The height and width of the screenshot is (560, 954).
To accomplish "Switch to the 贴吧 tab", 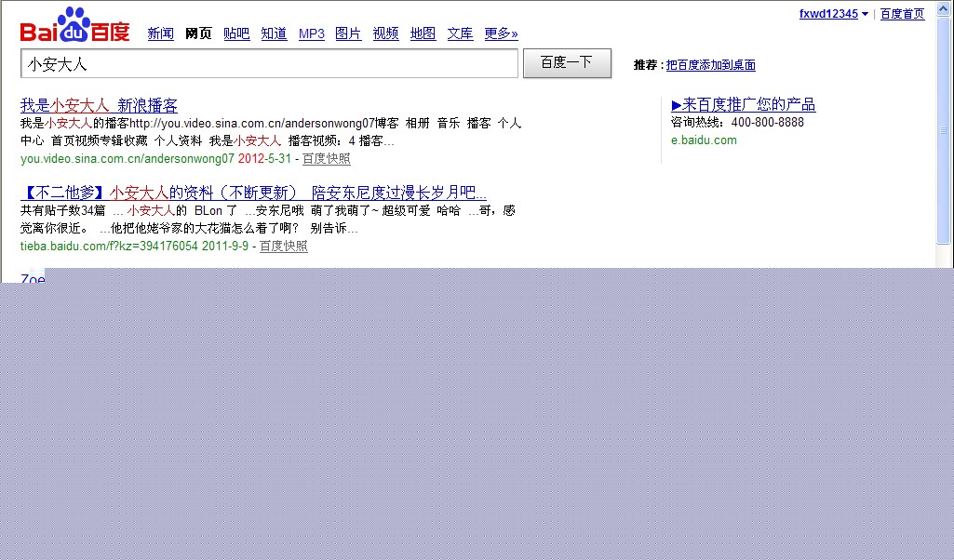I will [236, 33].
